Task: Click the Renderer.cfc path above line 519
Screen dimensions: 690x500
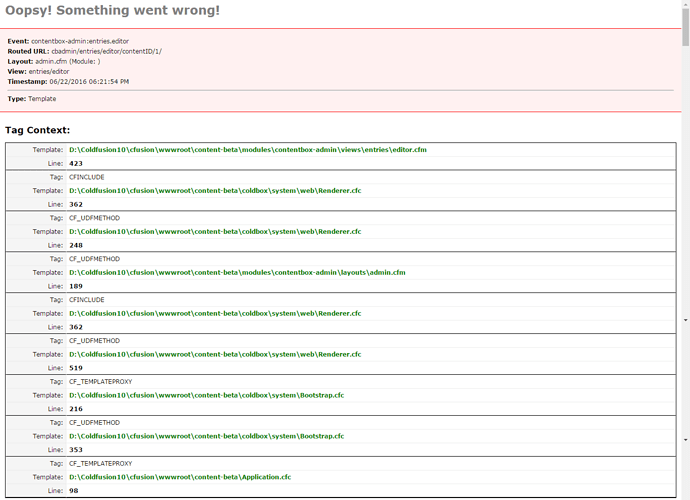Action: (x=215, y=354)
